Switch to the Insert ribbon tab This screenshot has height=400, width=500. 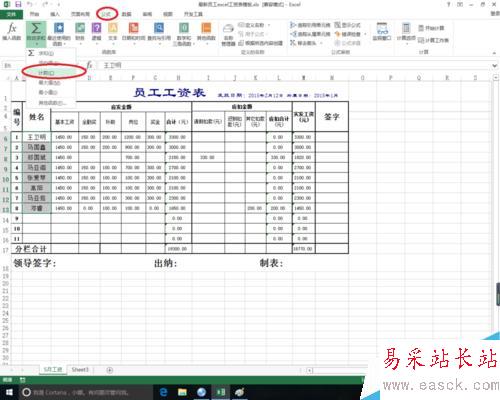click(x=55, y=14)
